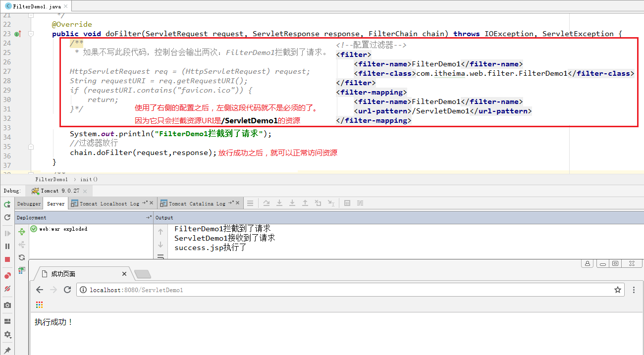Open debug settings gear menu
The width and height of the screenshot is (644, 355).
pos(7,335)
